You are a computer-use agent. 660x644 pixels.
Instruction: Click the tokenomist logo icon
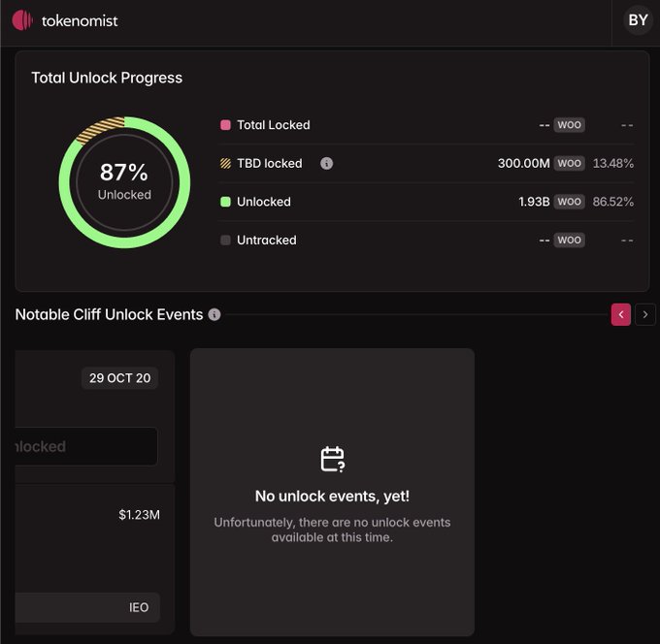click(21, 19)
